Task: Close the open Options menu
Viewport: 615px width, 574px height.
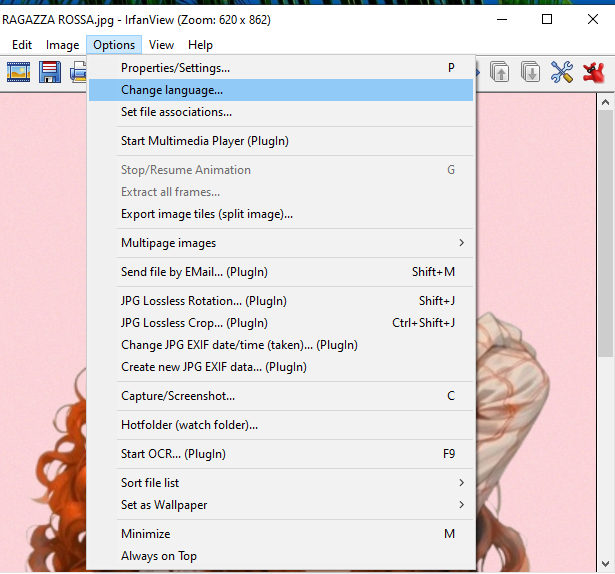Action: tap(114, 45)
